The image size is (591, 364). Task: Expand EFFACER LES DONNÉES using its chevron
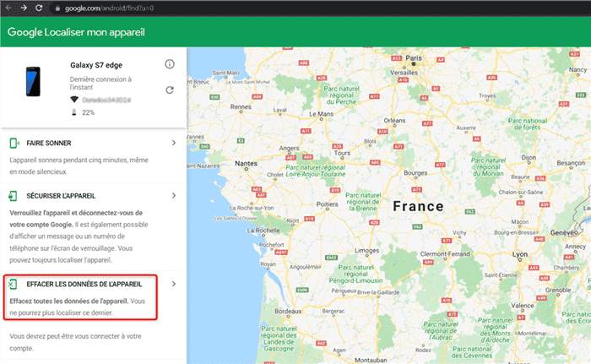(174, 284)
